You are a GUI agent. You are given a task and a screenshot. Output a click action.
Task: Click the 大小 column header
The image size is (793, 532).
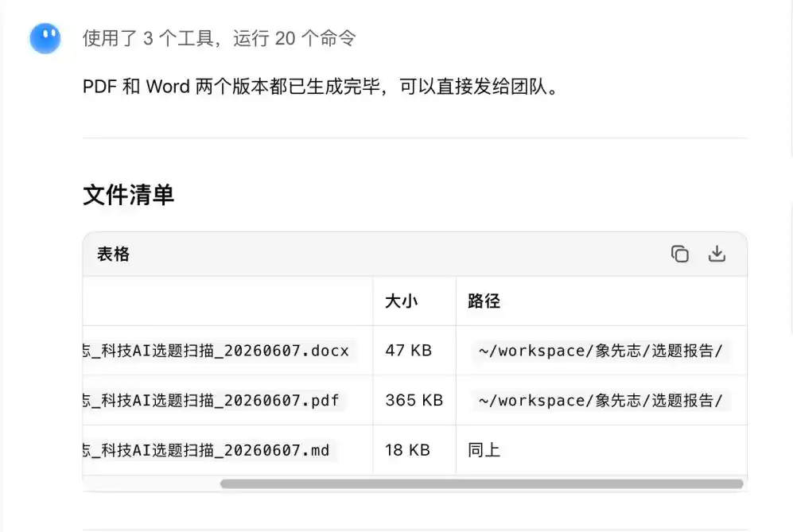(x=401, y=301)
